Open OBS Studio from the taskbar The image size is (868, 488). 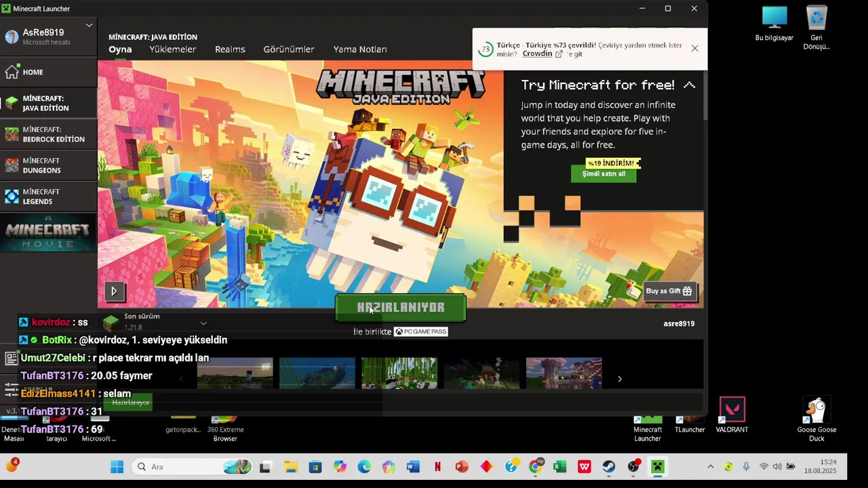(x=633, y=466)
